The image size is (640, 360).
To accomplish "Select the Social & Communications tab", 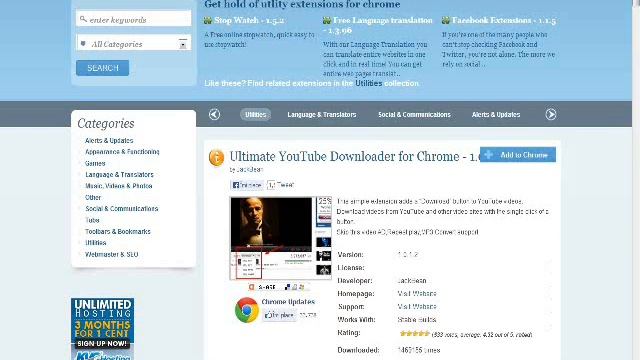I will [414, 115].
